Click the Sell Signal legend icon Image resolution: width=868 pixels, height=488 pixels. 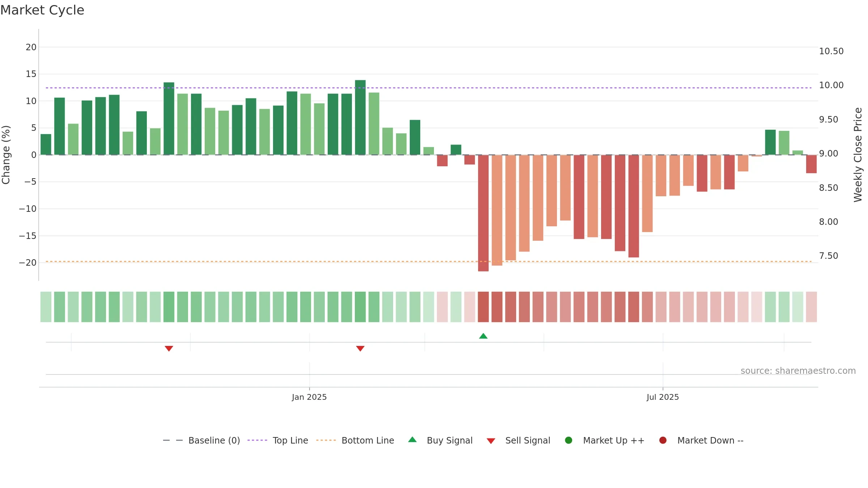491,441
